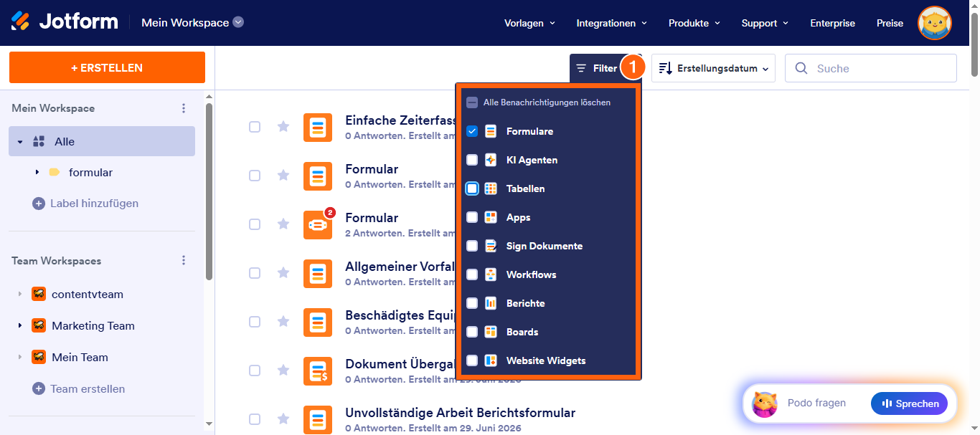Click the + ERSTELLEN button
The width and height of the screenshot is (980, 435).
click(107, 67)
